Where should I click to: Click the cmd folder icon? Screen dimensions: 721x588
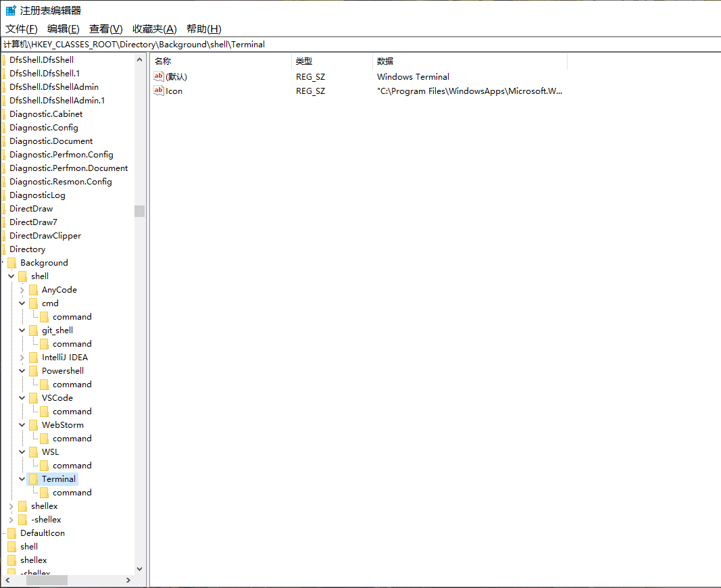click(33, 303)
